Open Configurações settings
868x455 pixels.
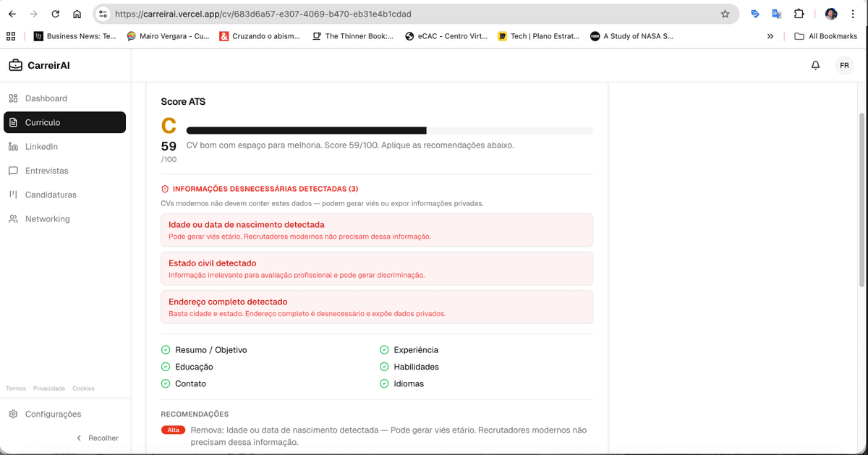(53, 414)
